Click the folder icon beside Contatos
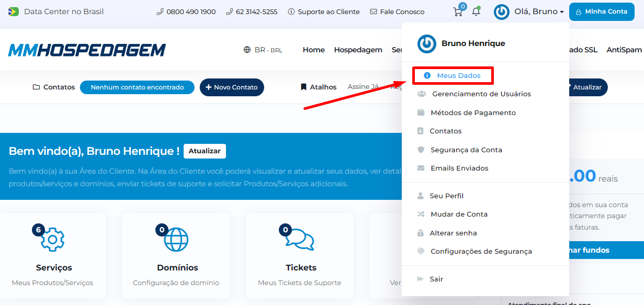 pyautogui.click(x=36, y=87)
